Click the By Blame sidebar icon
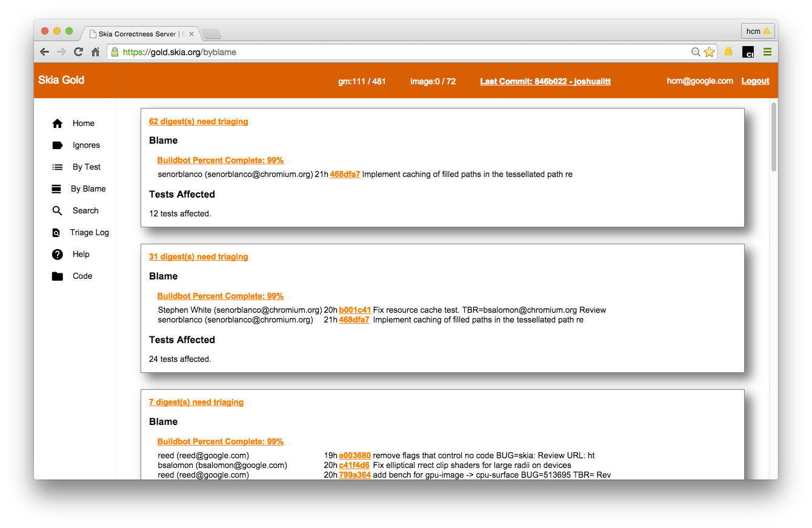812x528 pixels. [56, 189]
